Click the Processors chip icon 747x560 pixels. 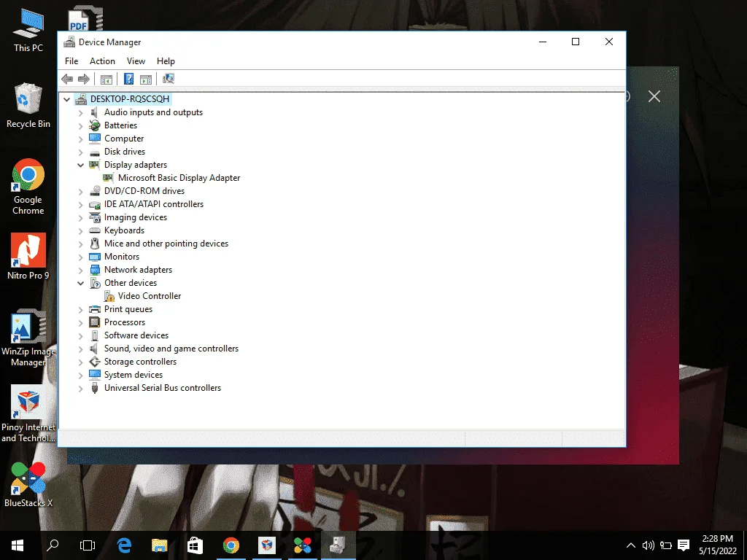click(95, 322)
